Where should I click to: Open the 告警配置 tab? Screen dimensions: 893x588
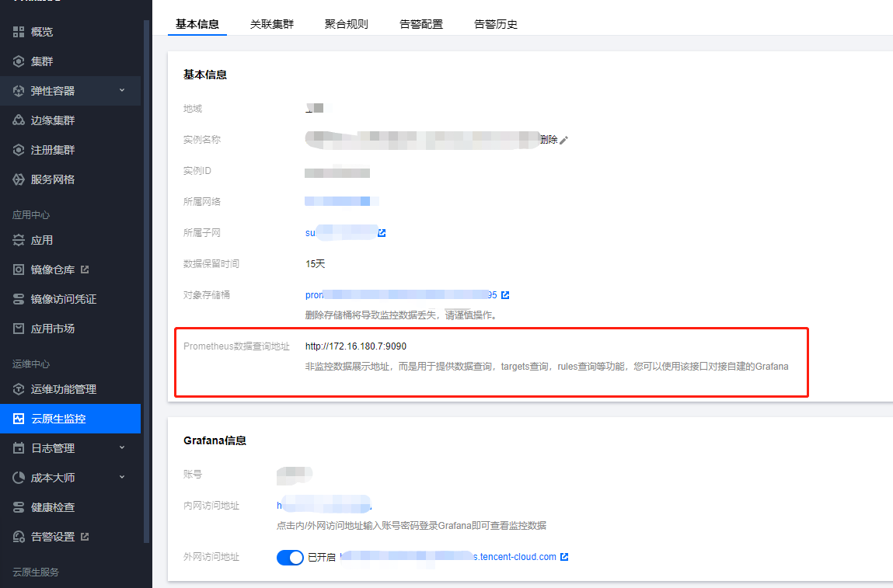tap(421, 24)
